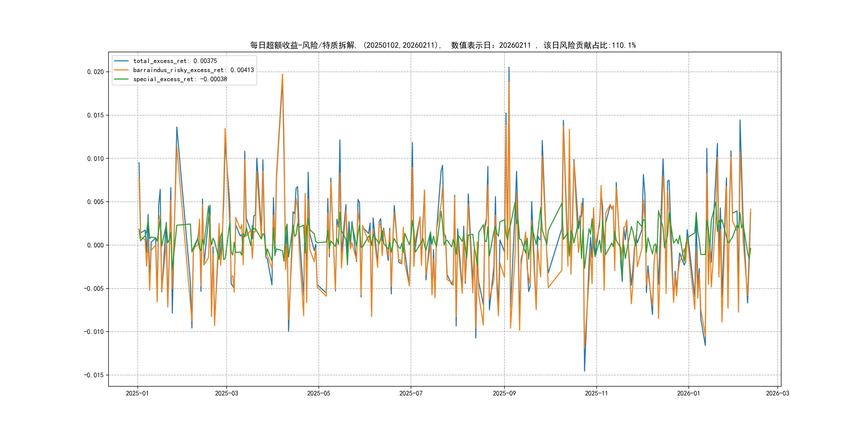
Task: Click the chart title text at top
Action: click(x=443, y=45)
